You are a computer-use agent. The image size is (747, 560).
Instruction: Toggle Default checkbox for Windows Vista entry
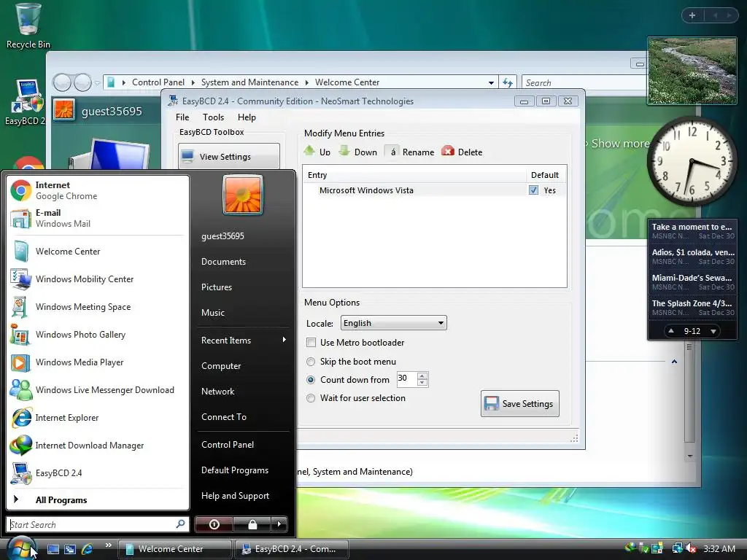click(533, 190)
